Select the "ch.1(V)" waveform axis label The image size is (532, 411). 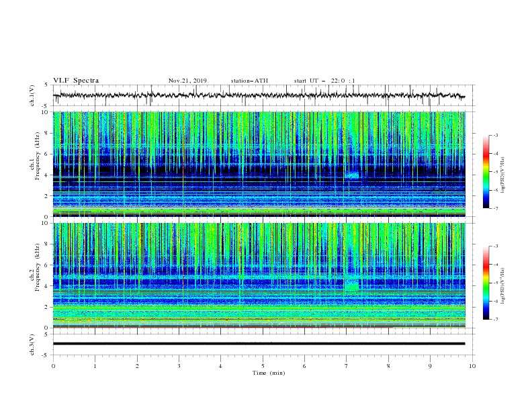coord(32,95)
